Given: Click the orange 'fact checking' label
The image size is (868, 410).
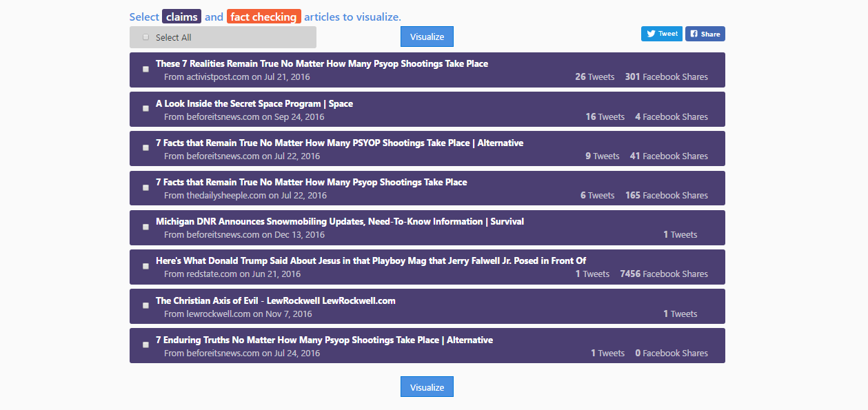Looking at the screenshot, I should click(x=263, y=17).
